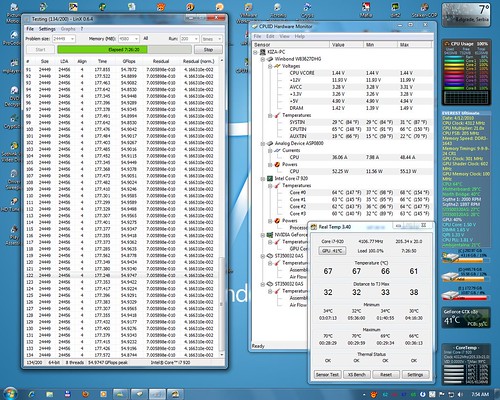Run XS Bench in Real Temp
The height and width of the screenshot is (400, 500).
(357, 375)
